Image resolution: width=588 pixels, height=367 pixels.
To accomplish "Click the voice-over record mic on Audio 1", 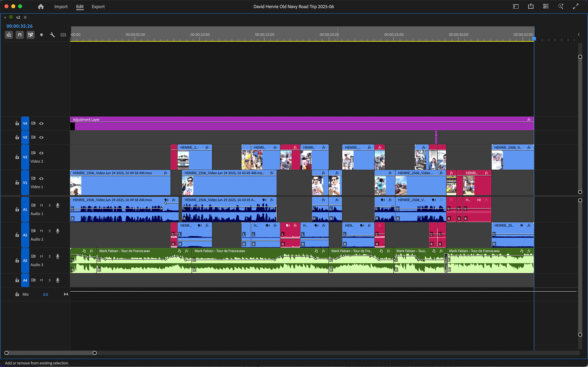I will point(58,205).
